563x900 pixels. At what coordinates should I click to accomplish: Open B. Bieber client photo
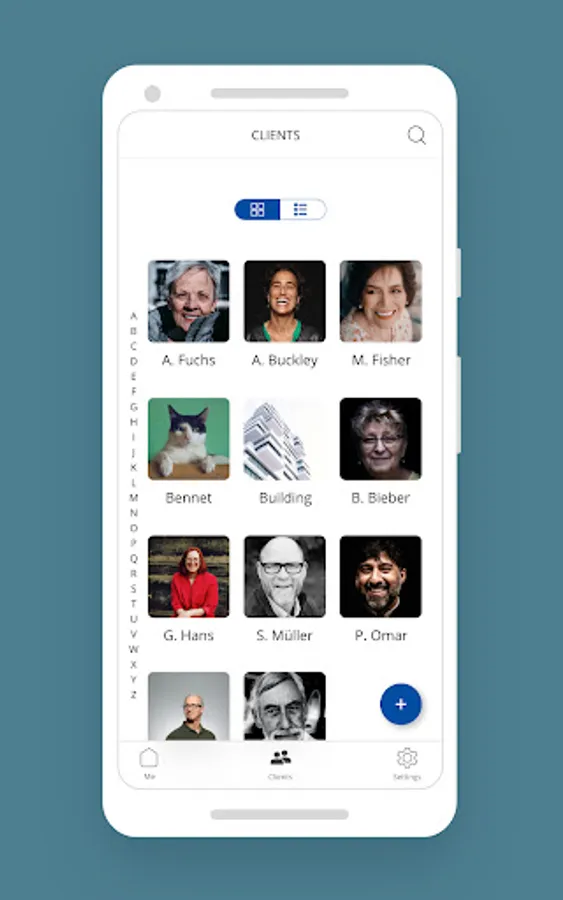click(x=380, y=439)
